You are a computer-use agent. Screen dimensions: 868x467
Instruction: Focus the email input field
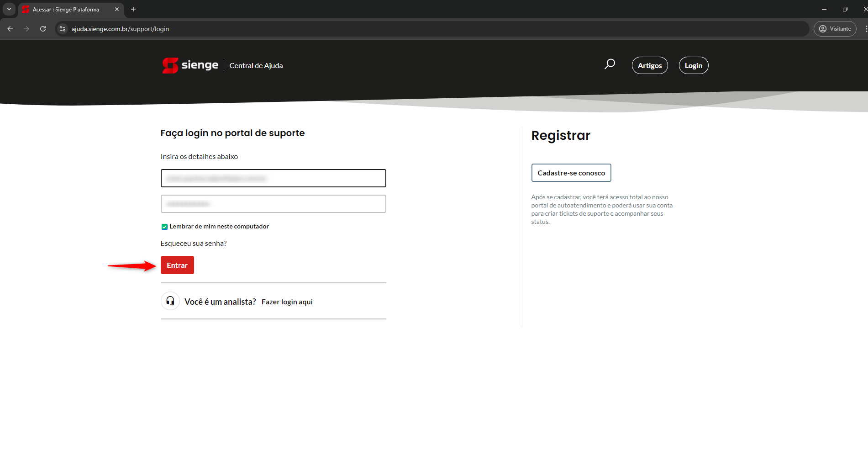click(x=274, y=178)
